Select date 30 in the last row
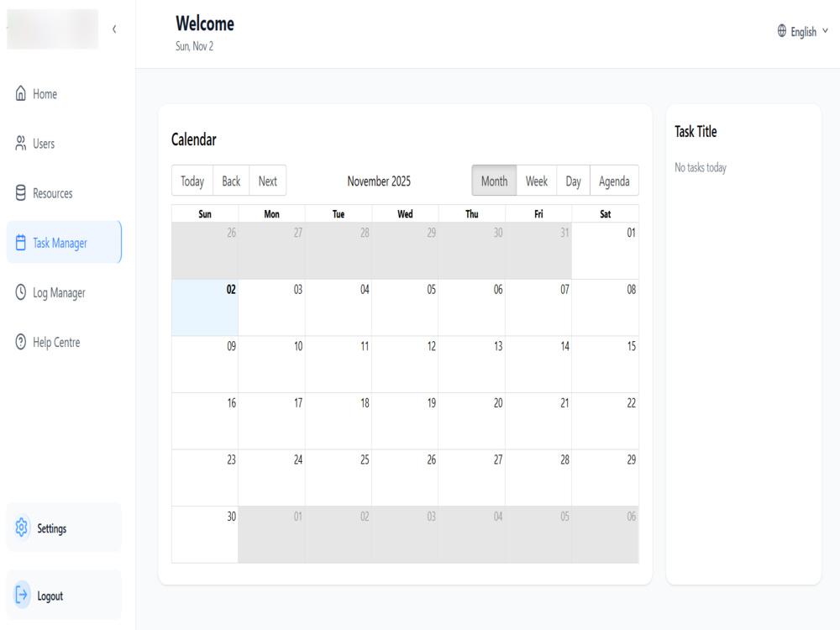Image resolution: width=840 pixels, height=630 pixels. pos(231,517)
